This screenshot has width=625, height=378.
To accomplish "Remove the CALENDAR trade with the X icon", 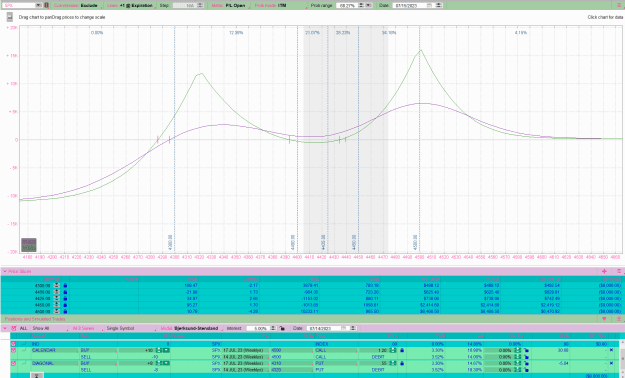I will [611, 350].
